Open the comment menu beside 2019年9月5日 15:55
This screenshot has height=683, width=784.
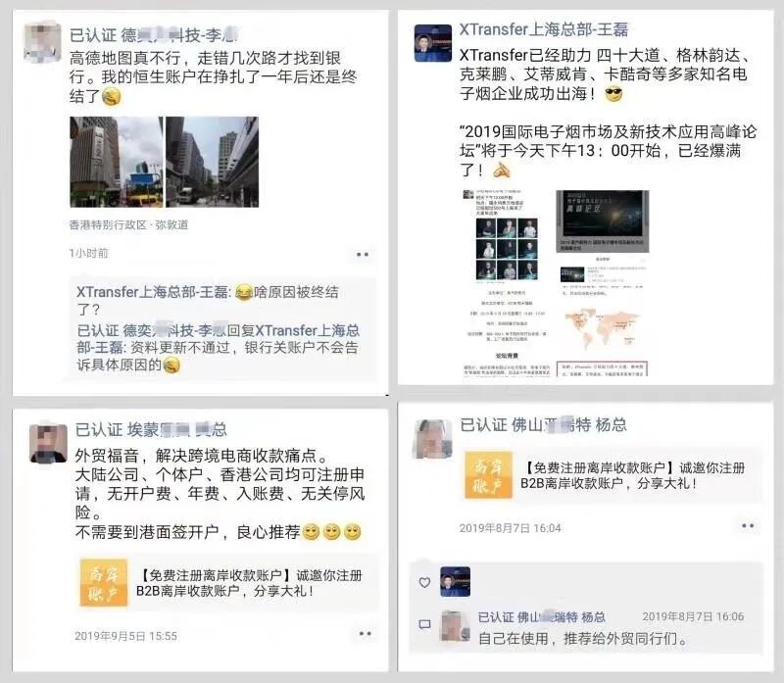(366, 633)
